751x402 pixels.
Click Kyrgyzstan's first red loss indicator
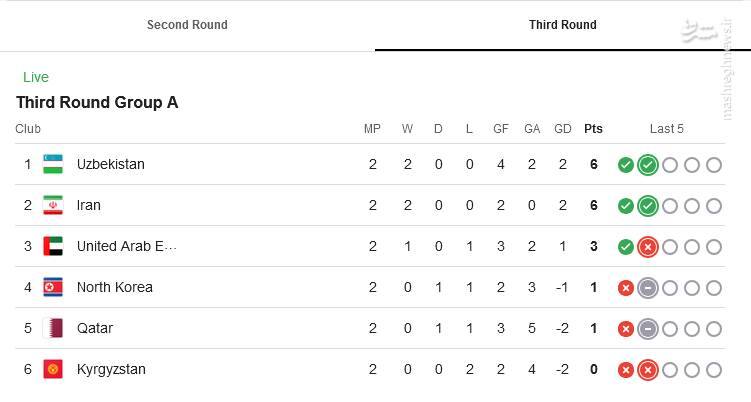(x=626, y=370)
